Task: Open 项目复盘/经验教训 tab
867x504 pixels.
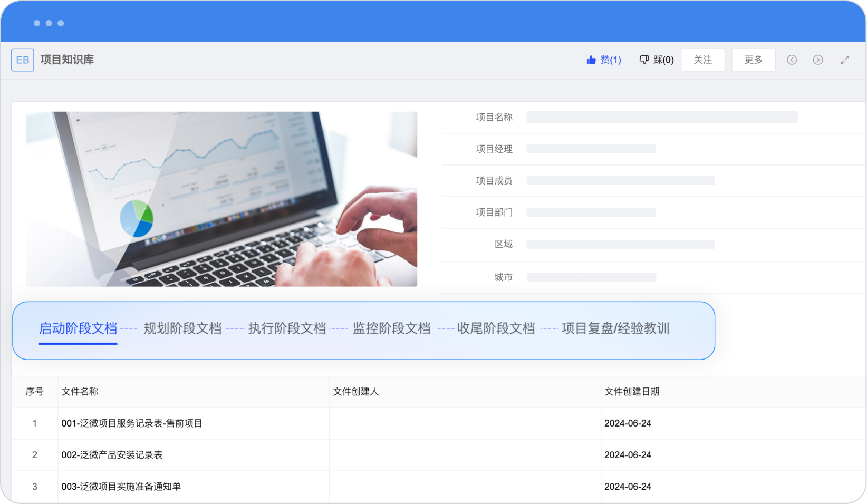Action: [615, 328]
